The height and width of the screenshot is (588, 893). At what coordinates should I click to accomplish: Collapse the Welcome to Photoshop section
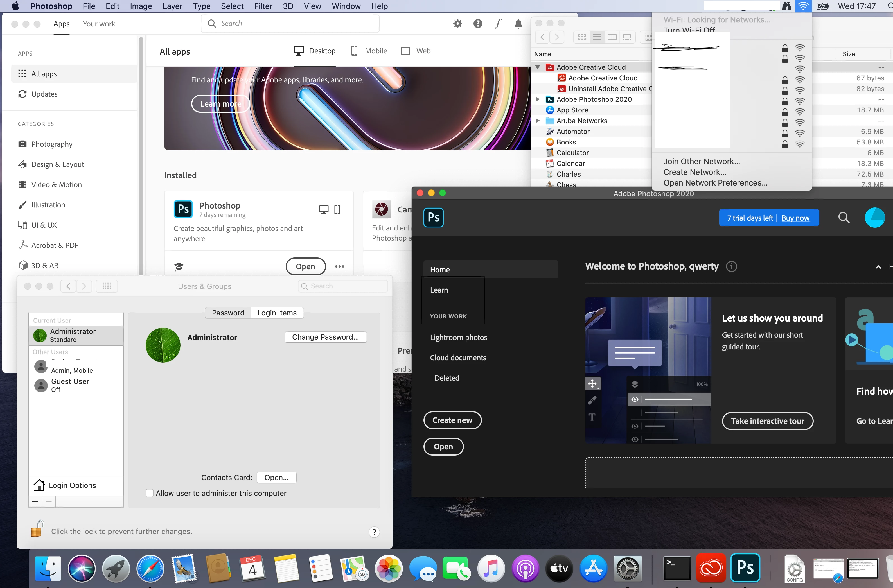pos(878,267)
